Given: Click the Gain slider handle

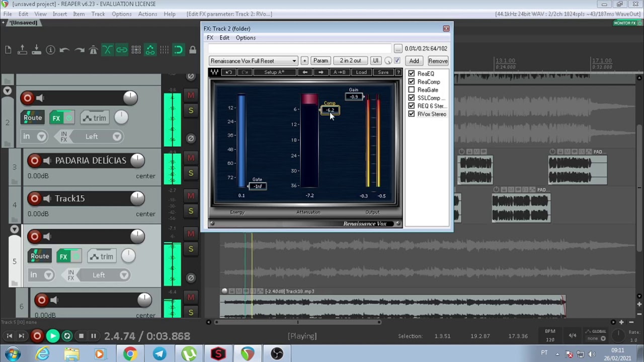Looking at the screenshot, I should click(x=354, y=97).
